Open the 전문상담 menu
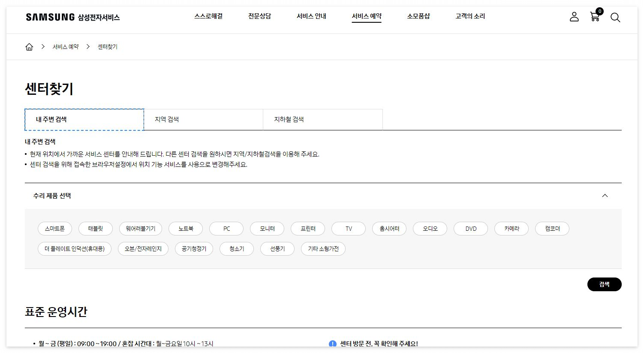The image size is (644, 353). (x=259, y=16)
